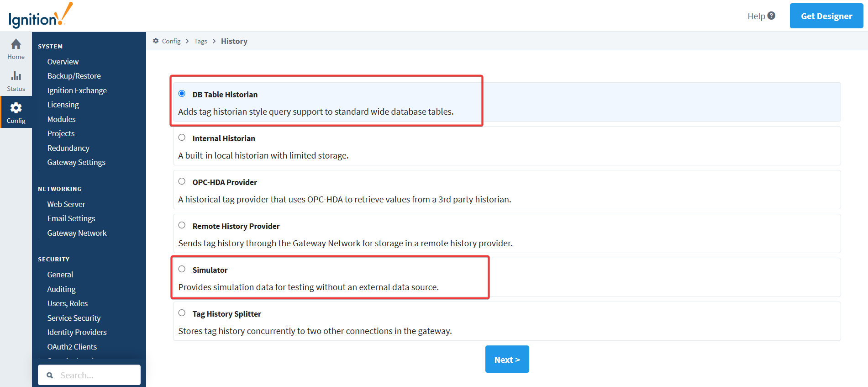The image size is (868, 387).
Task: Click the Help link text
Action: click(756, 16)
